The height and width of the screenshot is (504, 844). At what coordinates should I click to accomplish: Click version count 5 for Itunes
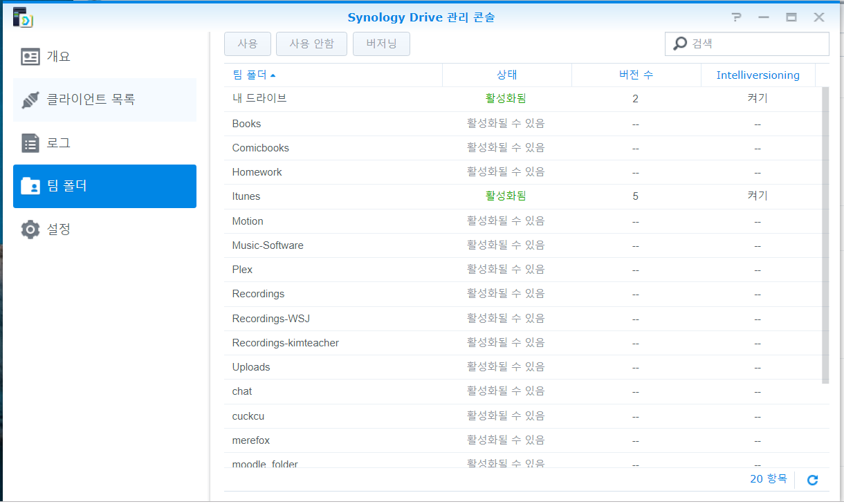click(635, 196)
